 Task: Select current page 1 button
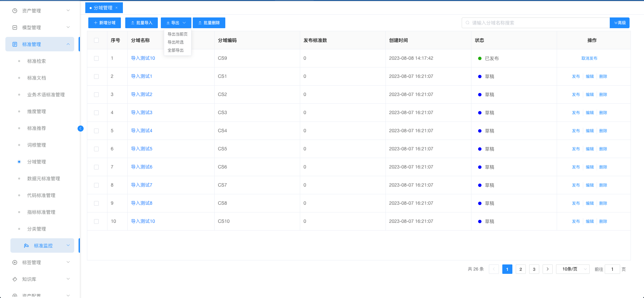[x=507, y=269]
